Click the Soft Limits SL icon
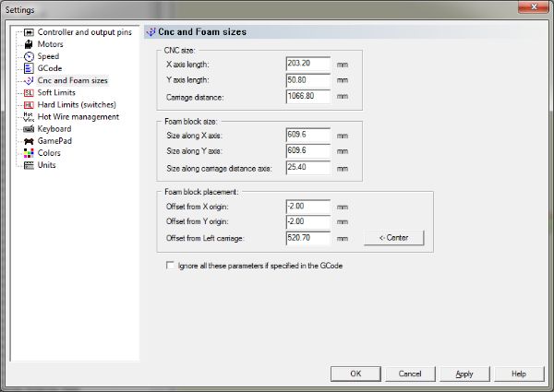The height and width of the screenshot is (392, 554). 29,93
